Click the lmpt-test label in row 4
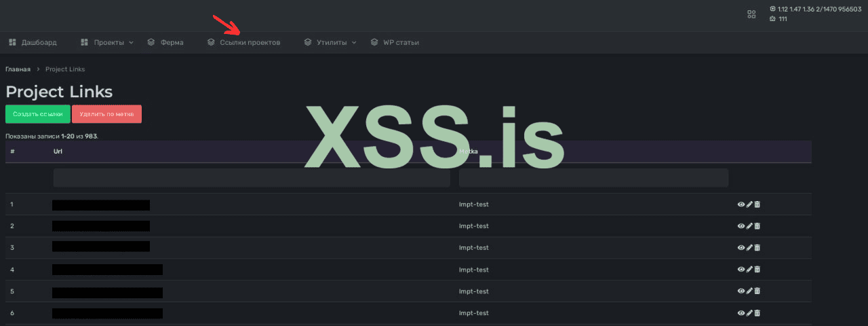The width and height of the screenshot is (868, 326). [474, 270]
